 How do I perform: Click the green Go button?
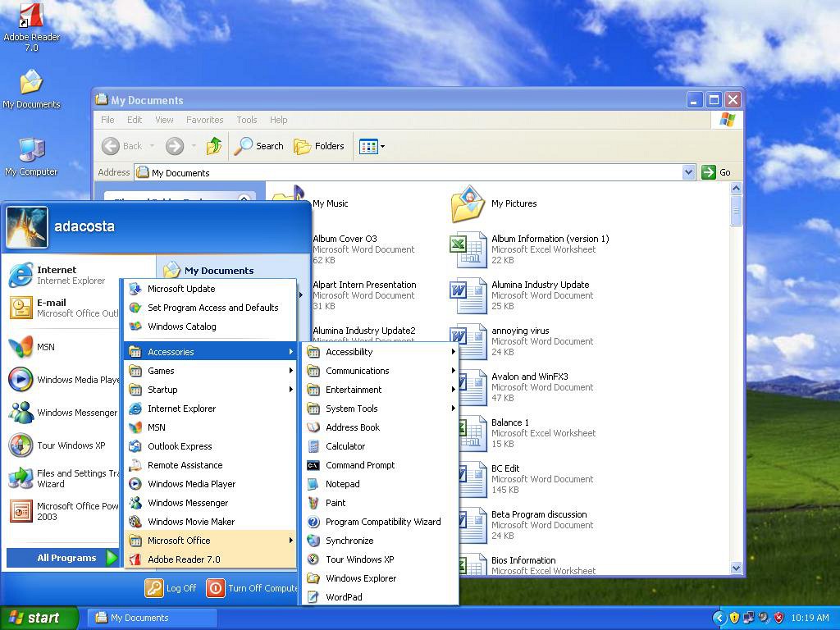pos(715,172)
